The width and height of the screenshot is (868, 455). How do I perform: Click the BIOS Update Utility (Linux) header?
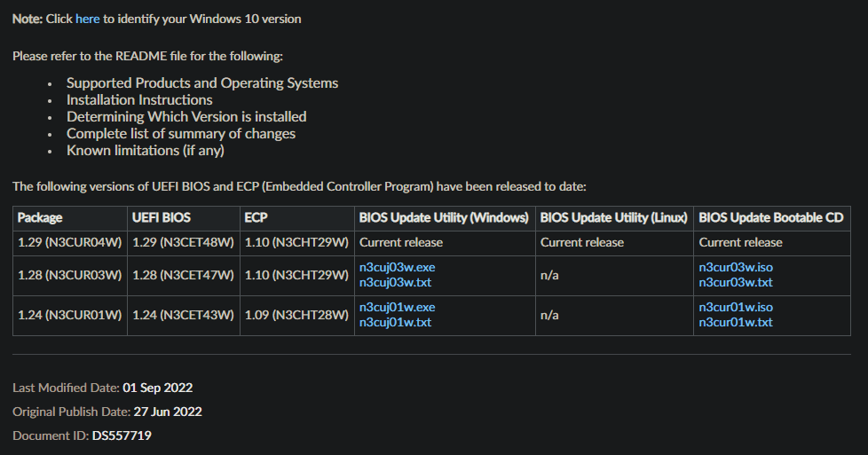[x=613, y=217]
